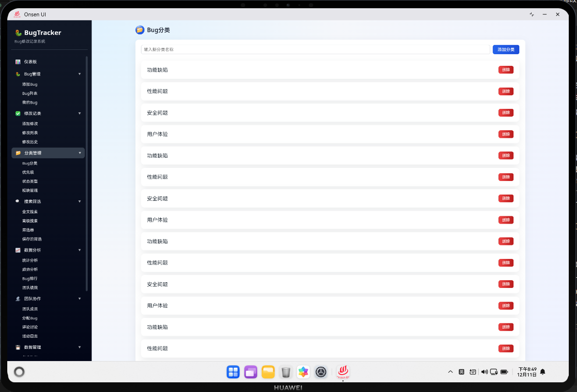Open the notification bell in system tray
The image size is (577, 392).
coord(543,372)
